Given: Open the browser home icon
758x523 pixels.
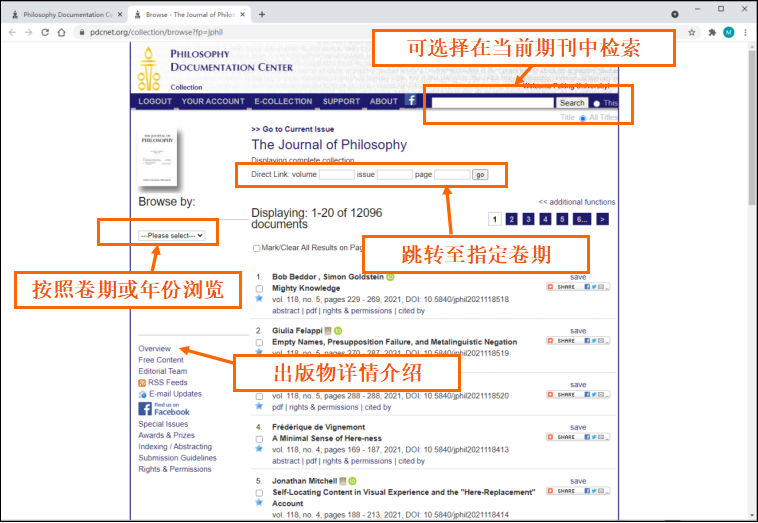Looking at the screenshot, I should [x=61, y=32].
